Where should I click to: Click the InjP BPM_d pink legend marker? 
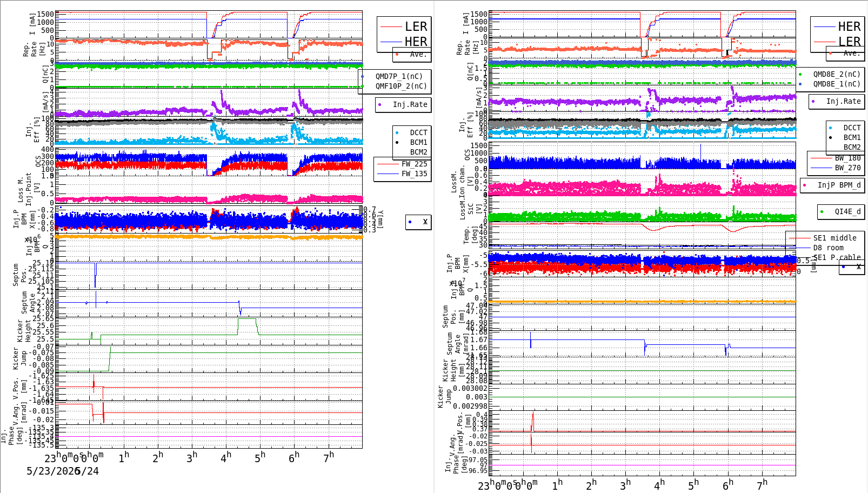pyautogui.click(x=805, y=185)
